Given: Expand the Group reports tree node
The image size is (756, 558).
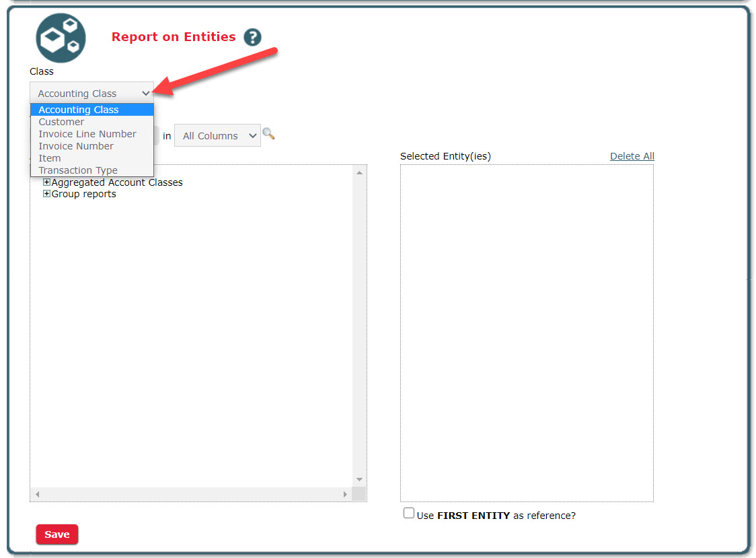Looking at the screenshot, I should [x=46, y=194].
